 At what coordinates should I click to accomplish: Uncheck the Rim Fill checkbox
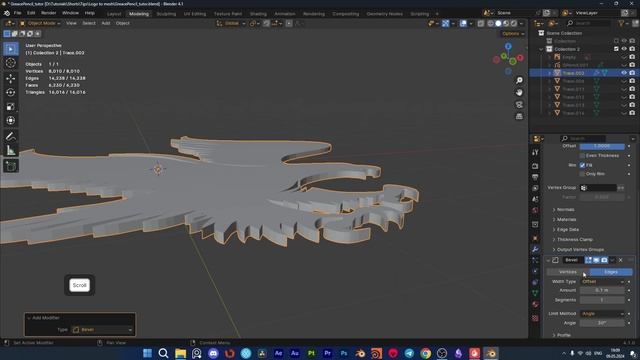[x=582, y=165]
